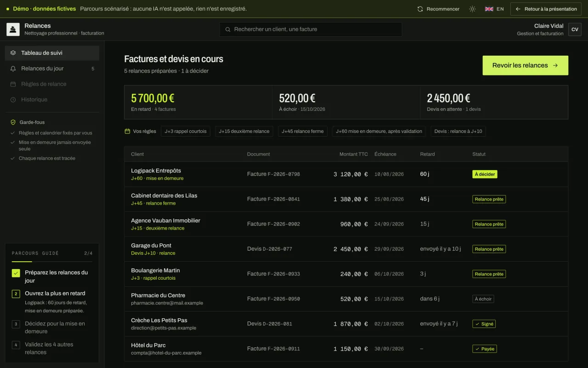Click the shield icon beside Garde-fous
This screenshot has height=368, width=588.
click(13, 122)
